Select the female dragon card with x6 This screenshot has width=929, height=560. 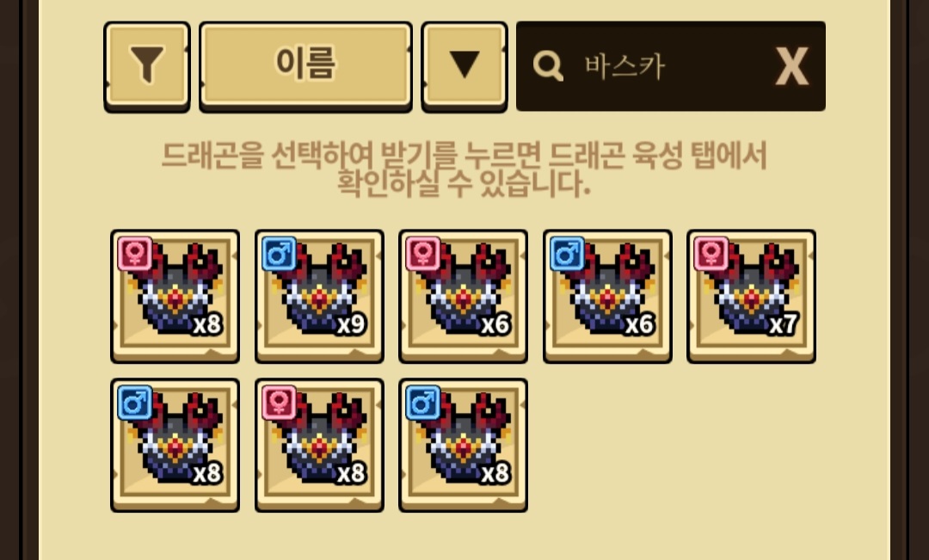click(464, 296)
